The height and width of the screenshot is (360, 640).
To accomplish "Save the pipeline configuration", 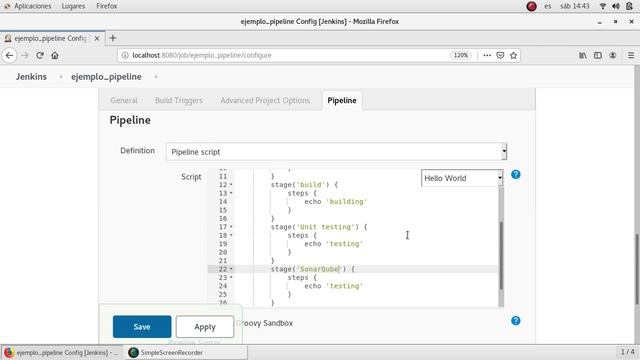I will [142, 327].
